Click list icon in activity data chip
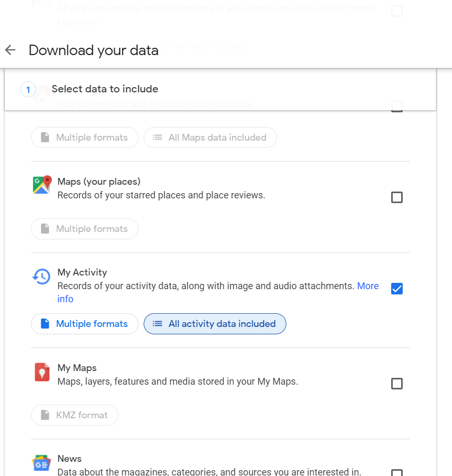The height and width of the screenshot is (476, 452). tap(157, 324)
